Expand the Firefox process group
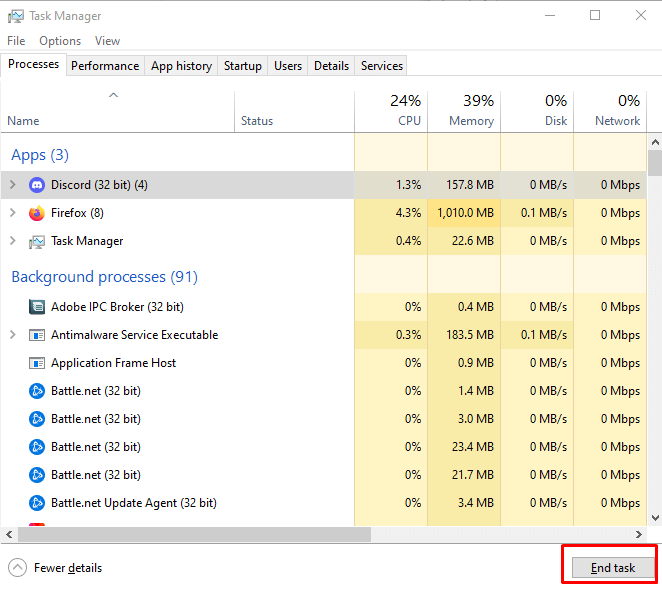 click(13, 213)
